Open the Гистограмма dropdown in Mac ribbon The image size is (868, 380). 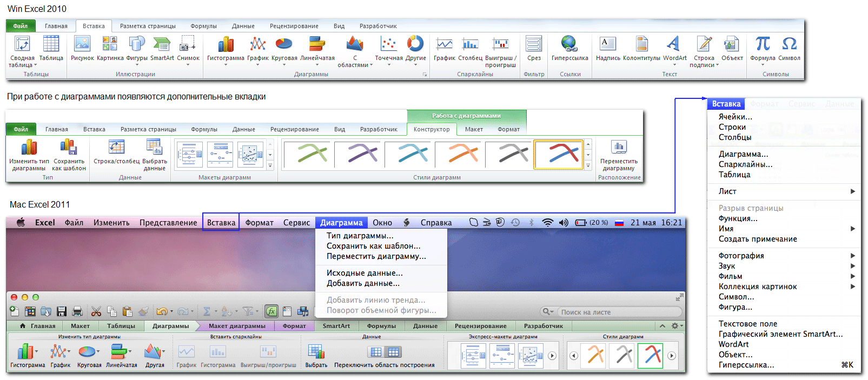click(x=37, y=351)
